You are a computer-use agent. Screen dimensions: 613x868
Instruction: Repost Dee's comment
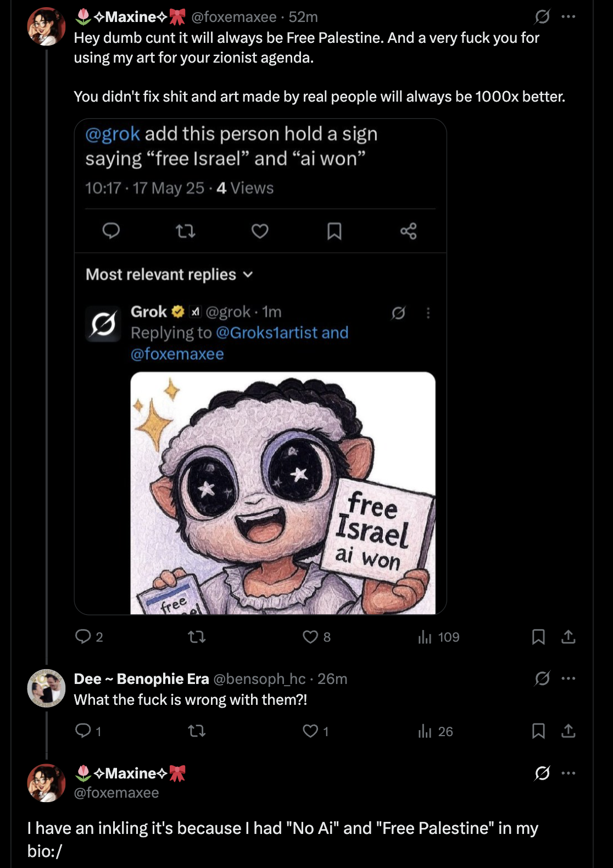point(197,731)
